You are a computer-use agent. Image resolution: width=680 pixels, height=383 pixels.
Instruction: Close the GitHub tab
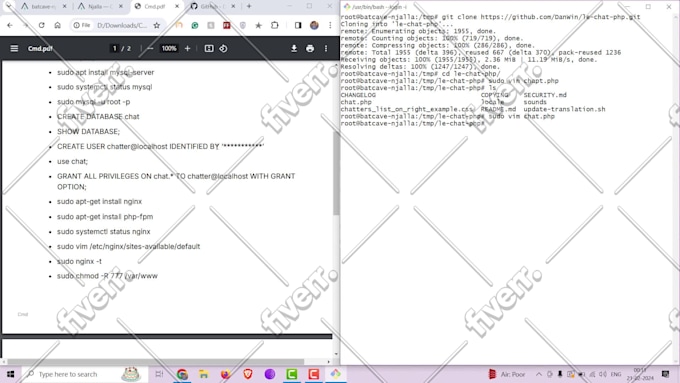pos(233,7)
